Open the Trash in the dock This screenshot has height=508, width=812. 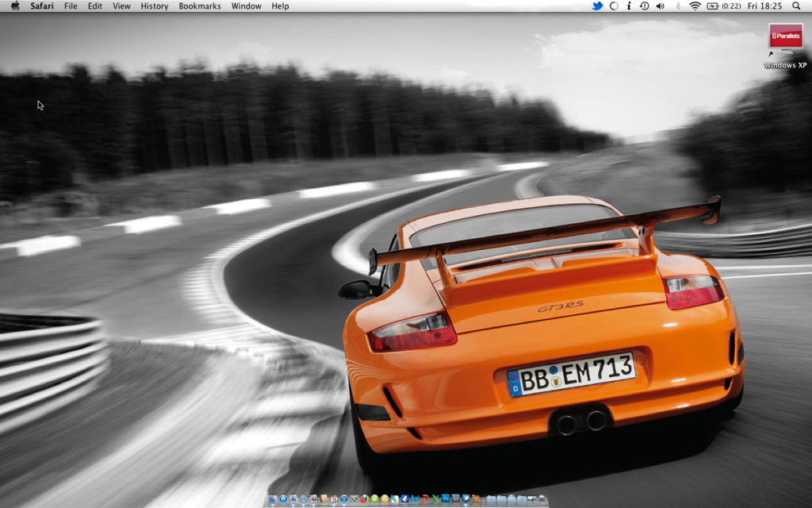(542, 499)
